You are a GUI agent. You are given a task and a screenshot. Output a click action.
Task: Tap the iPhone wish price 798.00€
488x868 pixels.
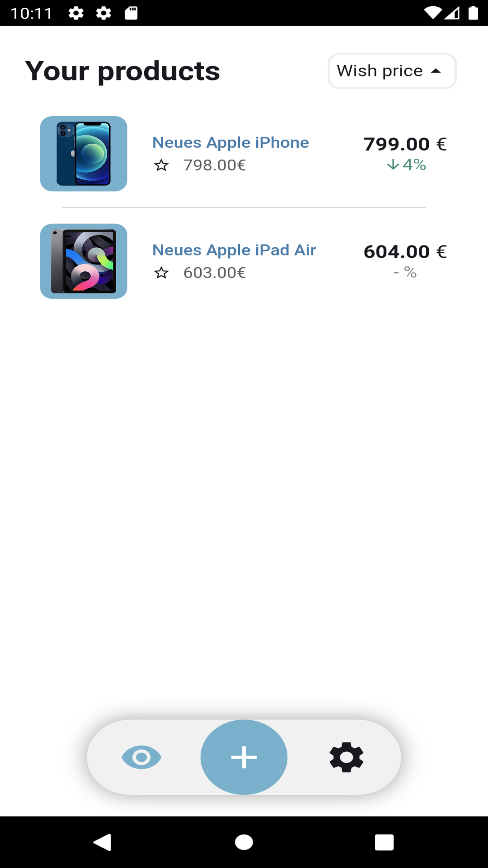[x=215, y=165]
